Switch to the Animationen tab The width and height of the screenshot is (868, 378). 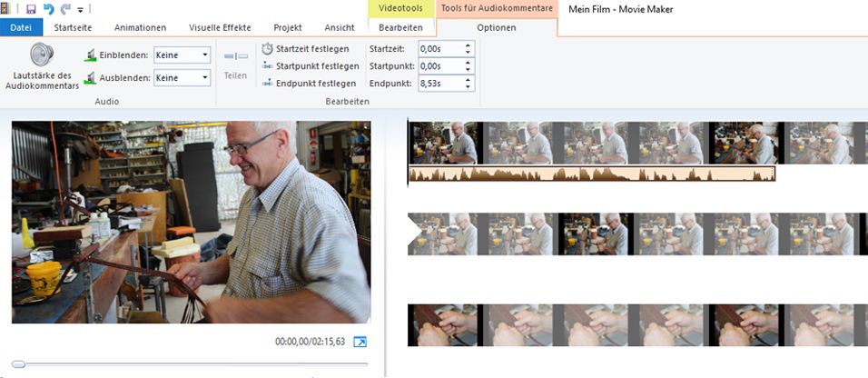pos(140,27)
